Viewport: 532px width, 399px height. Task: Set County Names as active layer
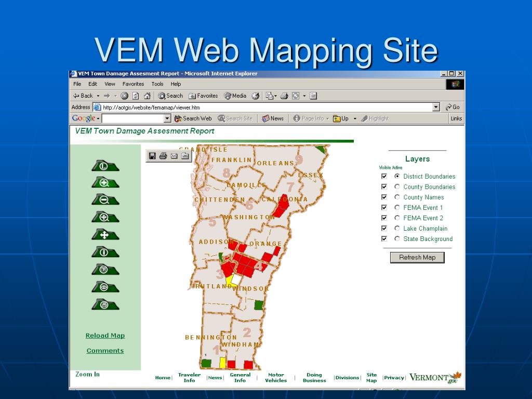pyautogui.click(x=397, y=197)
